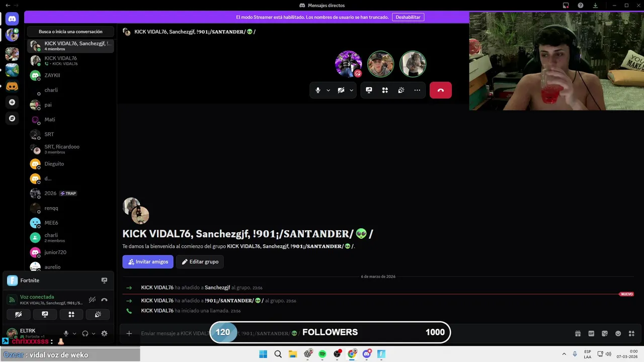Open activities icon in call controls
This screenshot has height=362, width=644.
[385, 90]
